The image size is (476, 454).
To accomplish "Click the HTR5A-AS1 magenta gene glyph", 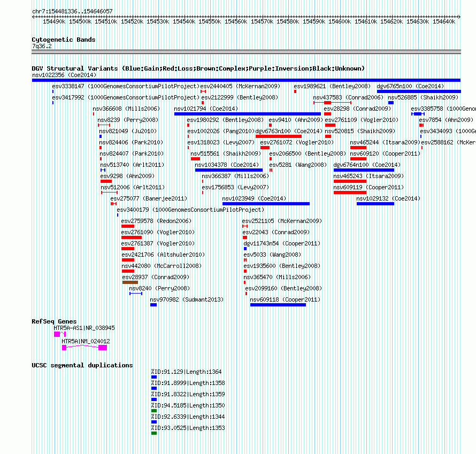I will pos(60,334).
